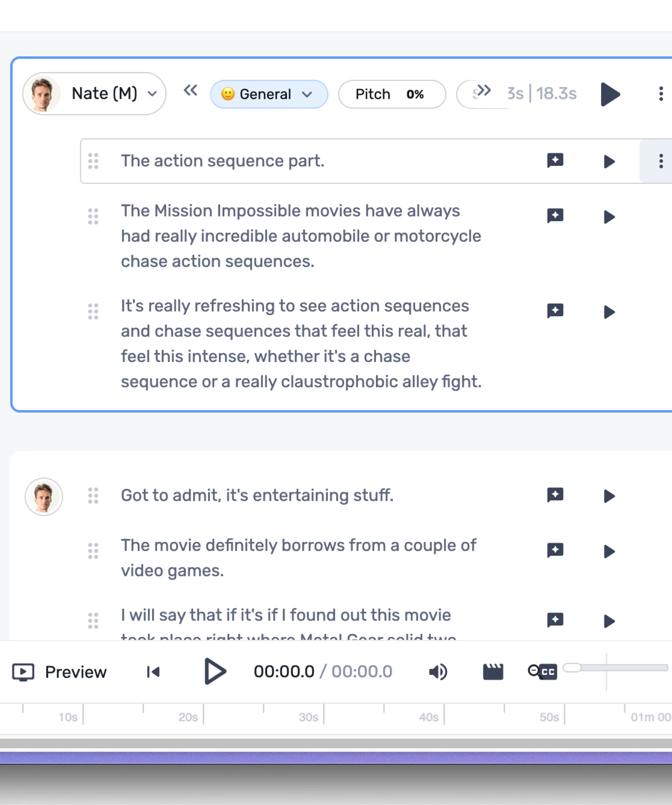This screenshot has width=672, height=805.
Task: Click Nate's avatar in the second paragraph
Action: click(43, 496)
